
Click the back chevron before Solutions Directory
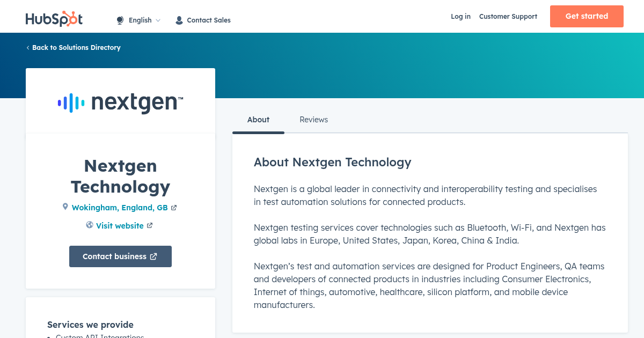[x=28, y=48]
